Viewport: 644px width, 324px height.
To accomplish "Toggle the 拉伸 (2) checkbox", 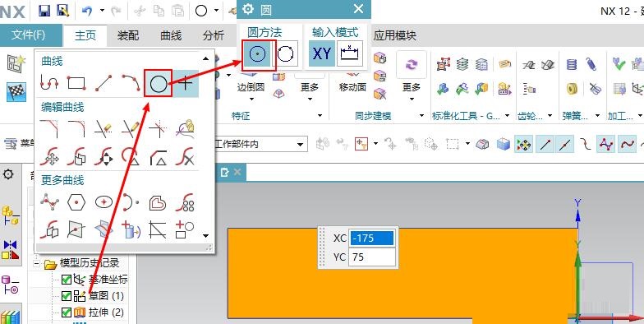I will pos(66,312).
